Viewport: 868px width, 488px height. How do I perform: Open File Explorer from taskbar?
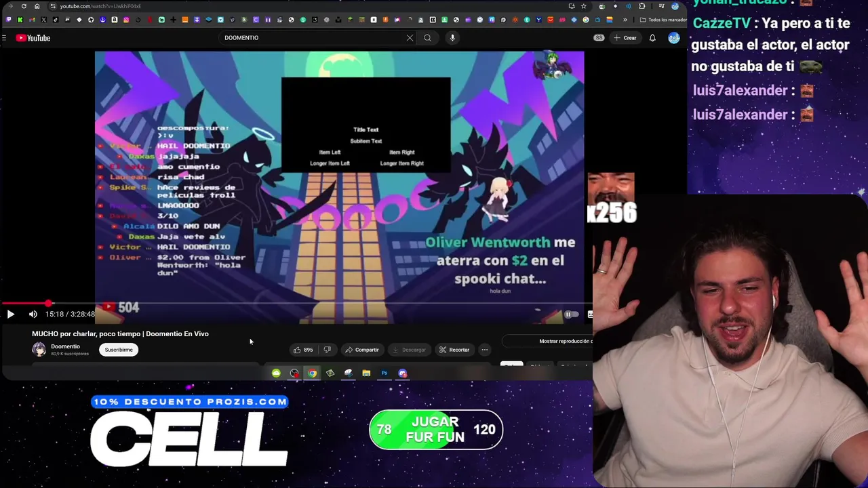tap(366, 373)
